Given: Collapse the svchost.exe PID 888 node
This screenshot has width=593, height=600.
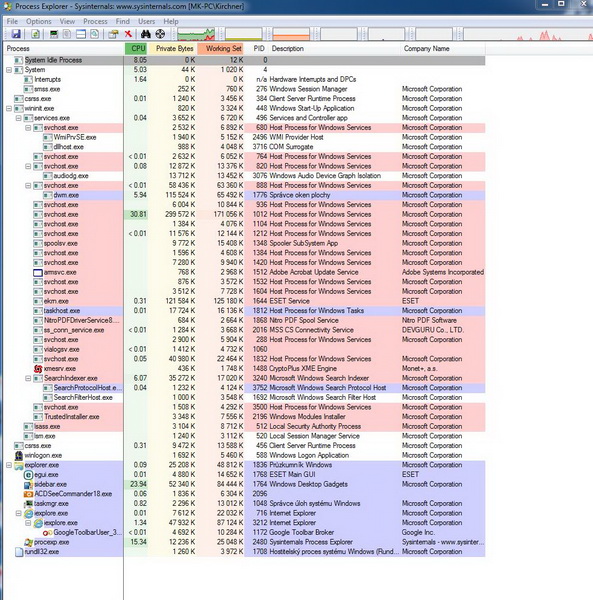Looking at the screenshot, I should [x=28, y=186].
